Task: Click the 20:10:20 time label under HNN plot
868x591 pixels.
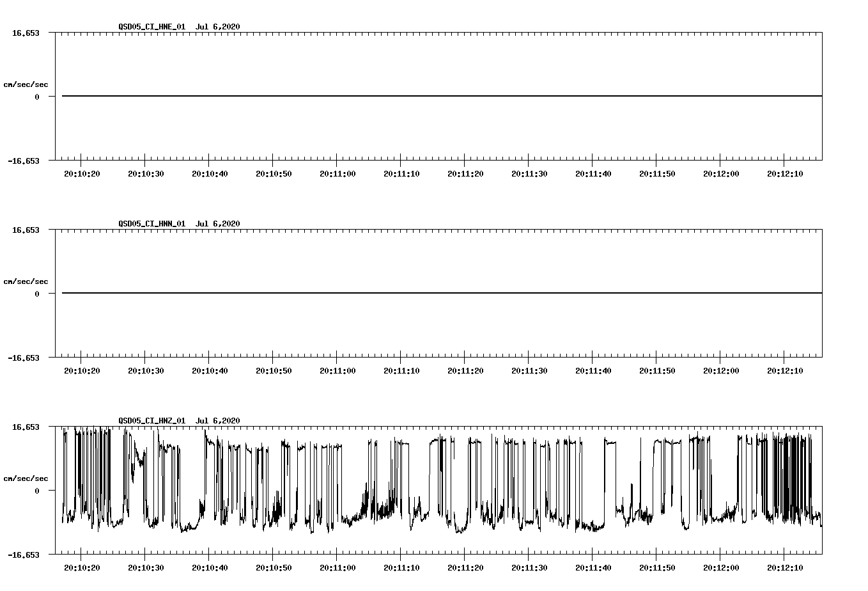Action: 82,370
